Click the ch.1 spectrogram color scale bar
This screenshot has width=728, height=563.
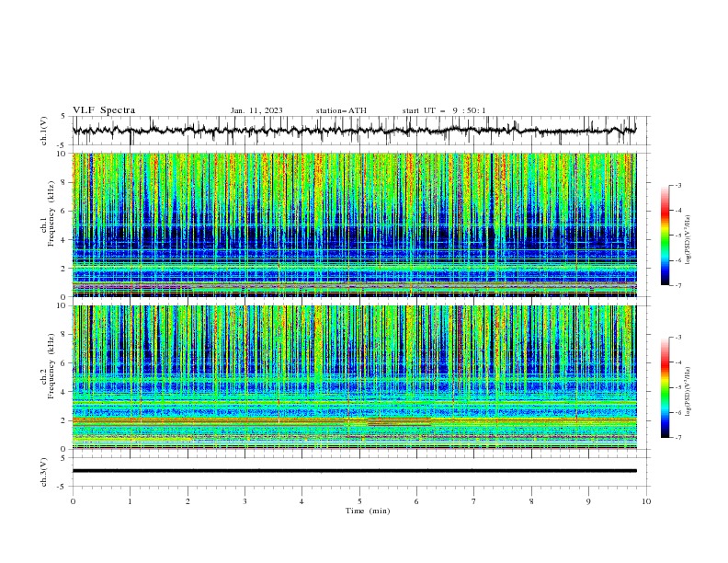[x=665, y=235]
